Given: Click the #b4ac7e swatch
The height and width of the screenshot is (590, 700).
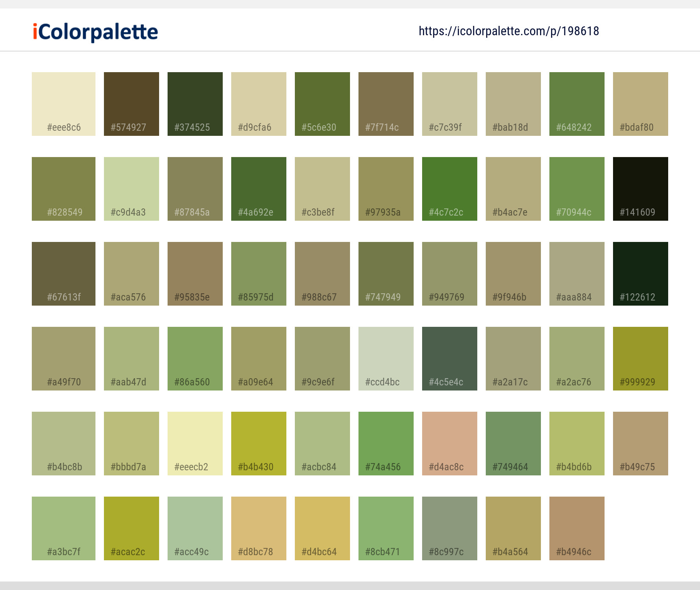Looking at the screenshot, I should pos(513,189).
